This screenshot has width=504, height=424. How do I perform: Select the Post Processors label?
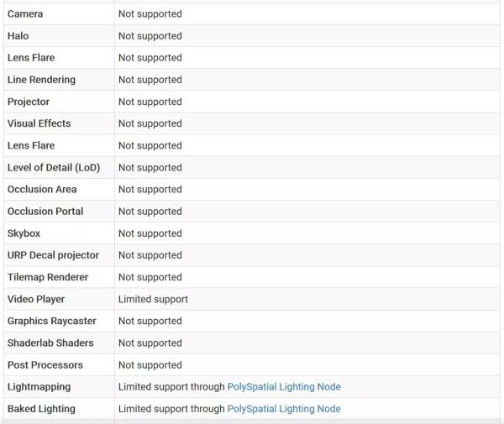click(x=45, y=365)
